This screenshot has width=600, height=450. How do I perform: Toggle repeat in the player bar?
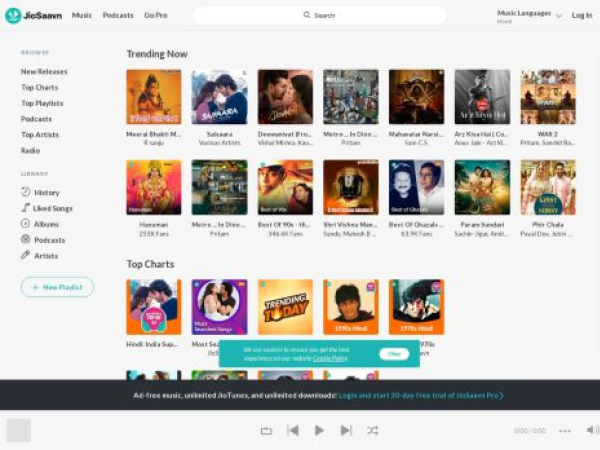coord(266,430)
